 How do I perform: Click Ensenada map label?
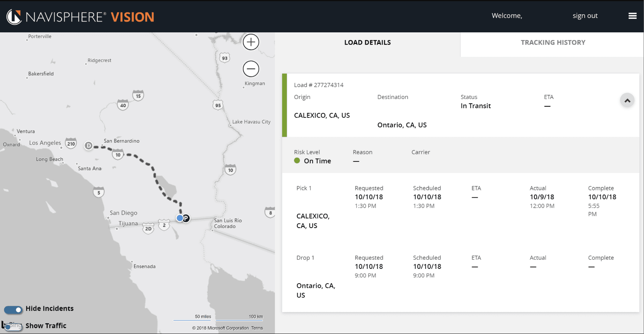tap(145, 266)
